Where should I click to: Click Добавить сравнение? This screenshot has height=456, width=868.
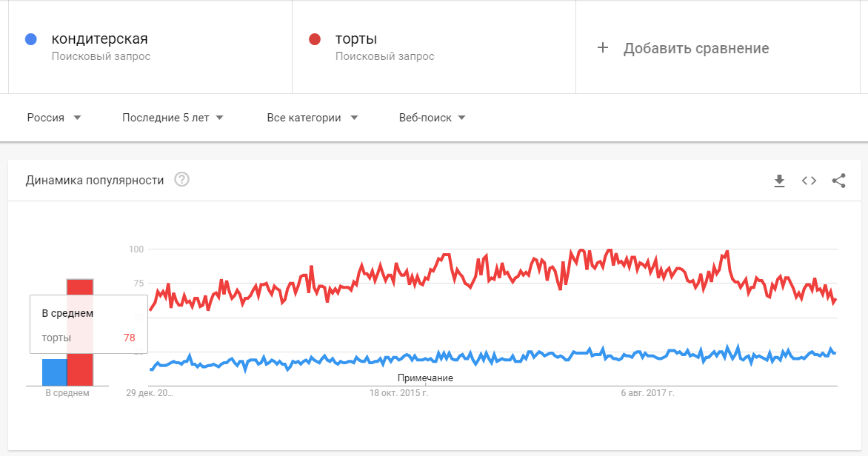click(x=696, y=48)
